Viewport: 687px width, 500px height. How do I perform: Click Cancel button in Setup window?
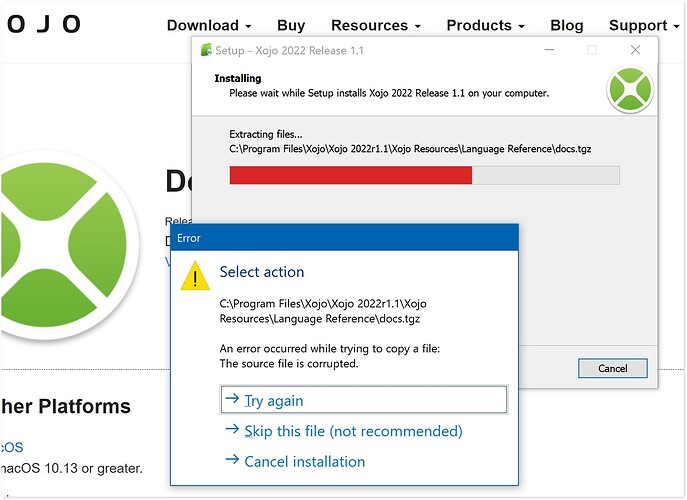coord(613,368)
